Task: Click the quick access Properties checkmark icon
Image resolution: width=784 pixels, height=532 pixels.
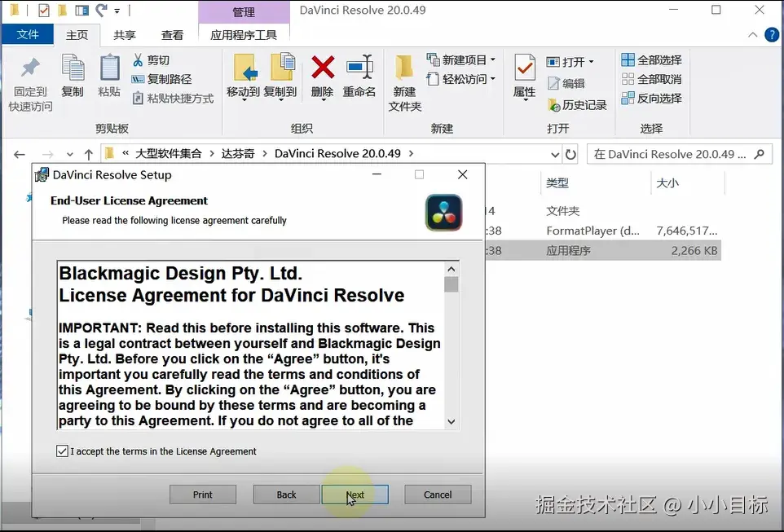Action: pos(44,10)
